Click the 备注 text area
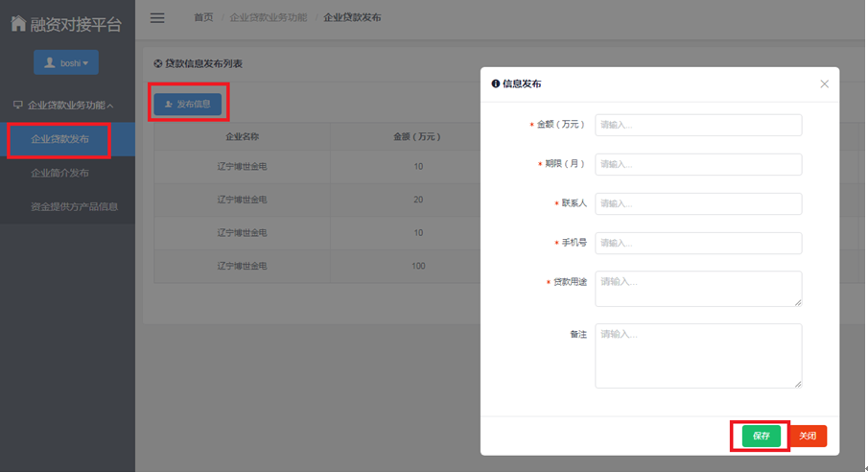 (697, 356)
